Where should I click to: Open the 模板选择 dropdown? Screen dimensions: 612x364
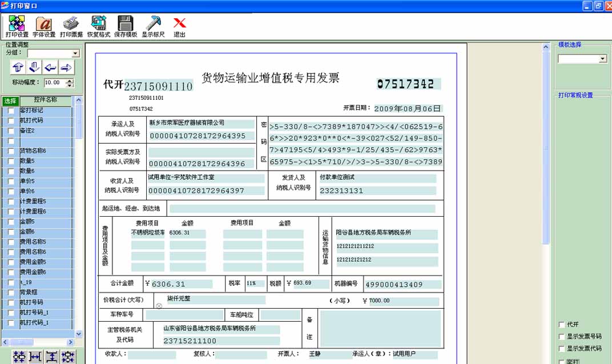tap(603, 59)
